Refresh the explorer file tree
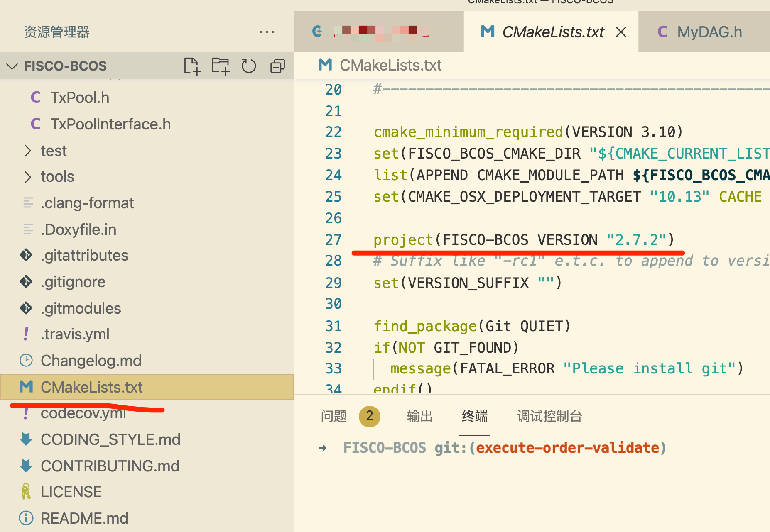This screenshot has height=532, width=770. point(249,66)
